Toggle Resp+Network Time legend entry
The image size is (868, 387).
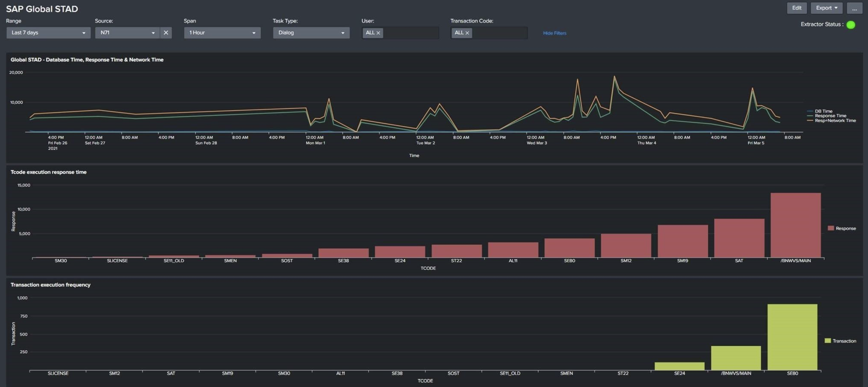835,121
